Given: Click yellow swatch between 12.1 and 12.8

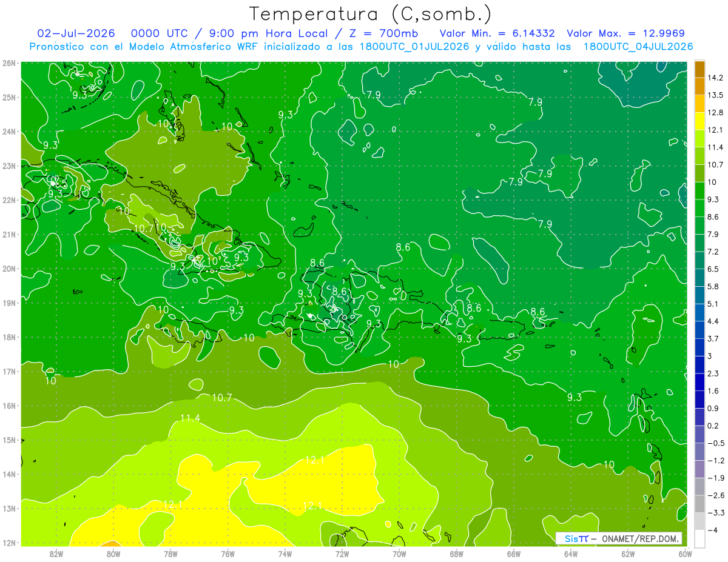Looking at the screenshot, I should coord(699,122).
